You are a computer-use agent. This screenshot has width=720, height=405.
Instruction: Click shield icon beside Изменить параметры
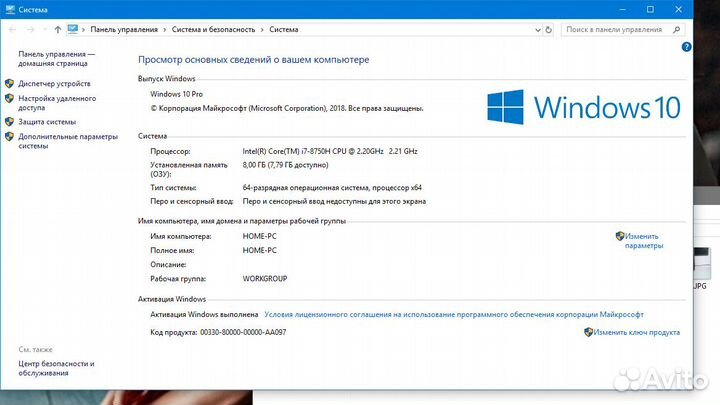pyautogui.click(x=620, y=236)
